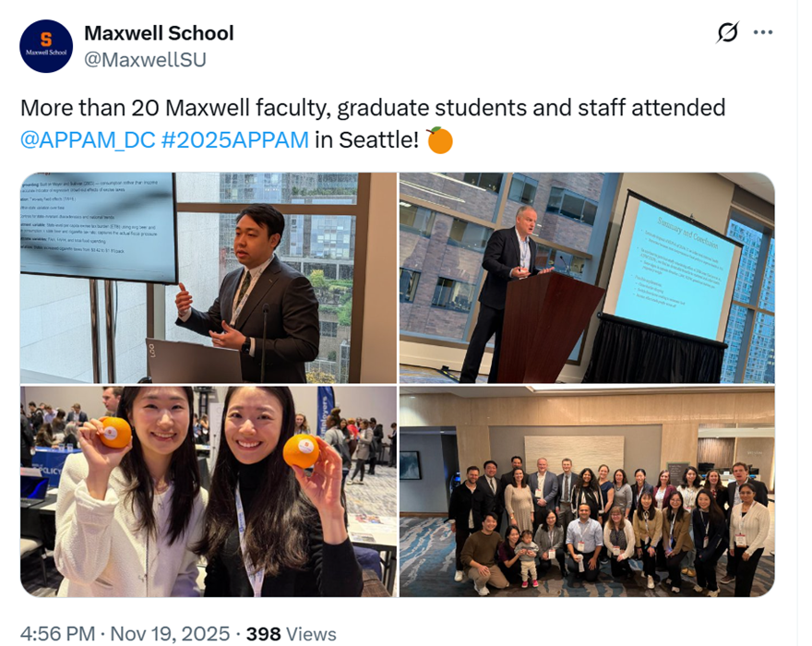Open the large group photo
This screenshot has height=646, width=812.
click(587, 491)
